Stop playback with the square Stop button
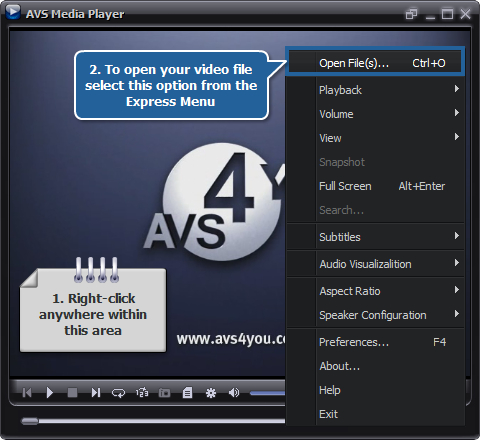This screenshot has height=440, width=480. [72, 393]
